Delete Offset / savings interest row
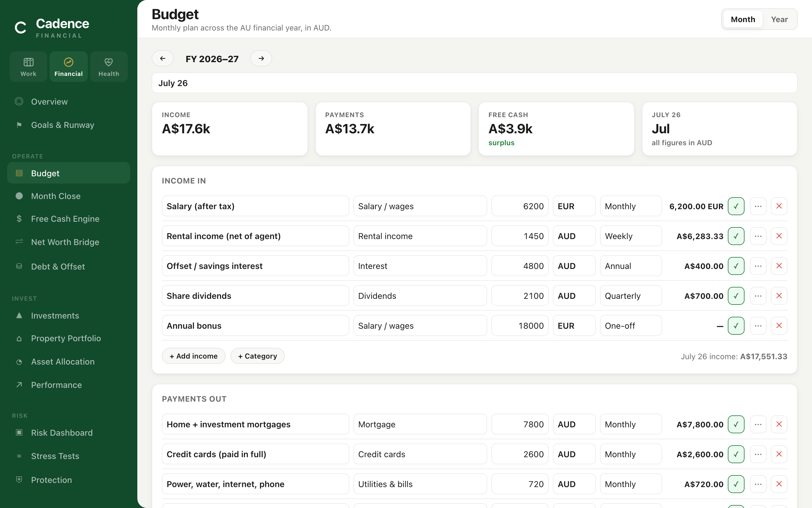Screen dimensions: 812x508 tap(779, 266)
